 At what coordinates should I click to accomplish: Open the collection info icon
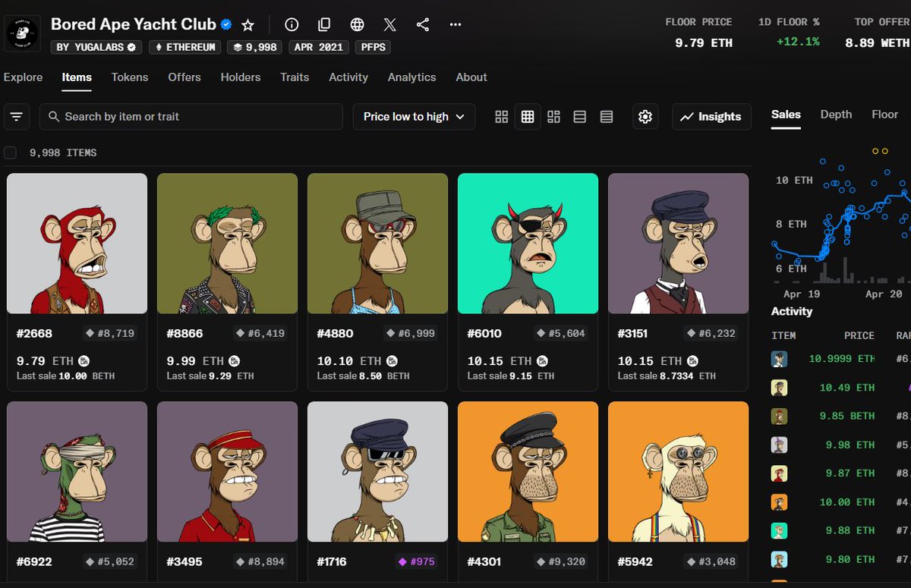292,25
